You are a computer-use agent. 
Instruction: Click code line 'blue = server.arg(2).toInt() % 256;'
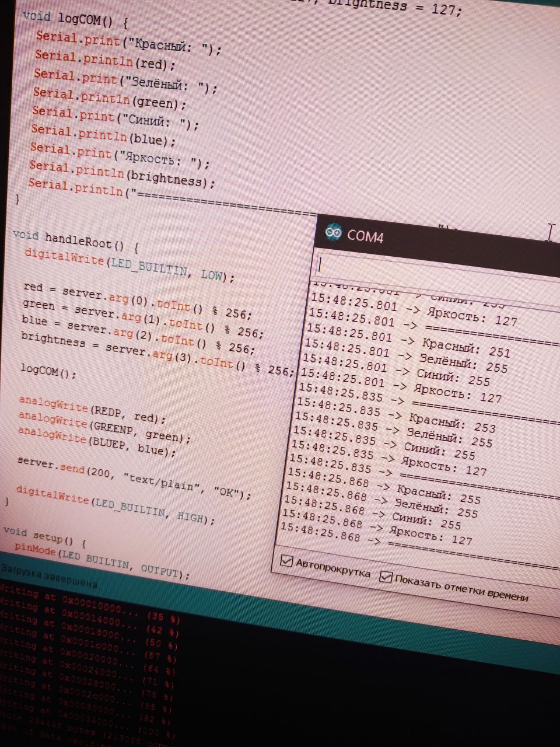[138, 335]
